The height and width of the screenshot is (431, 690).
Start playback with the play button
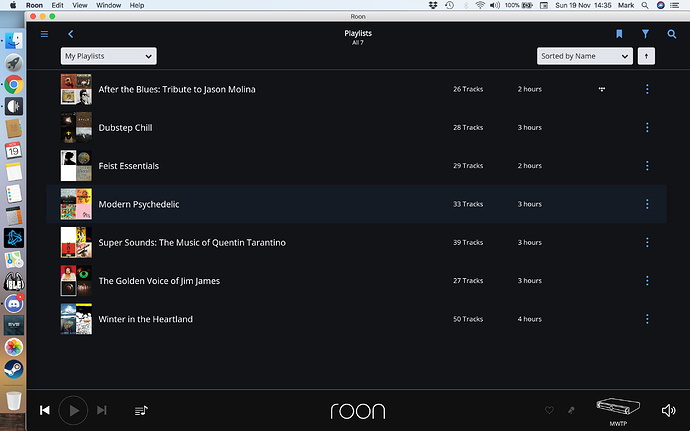(73, 410)
